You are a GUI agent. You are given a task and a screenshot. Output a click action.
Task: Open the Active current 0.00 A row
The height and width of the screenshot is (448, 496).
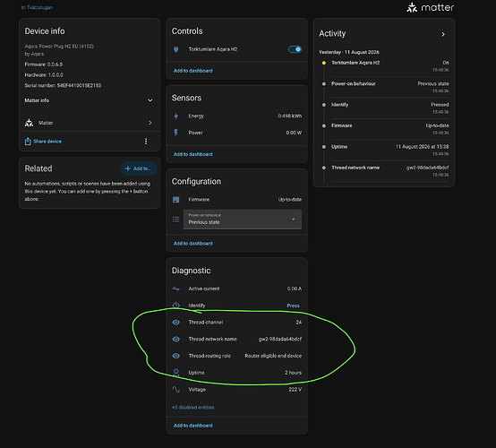[x=236, y=289]
